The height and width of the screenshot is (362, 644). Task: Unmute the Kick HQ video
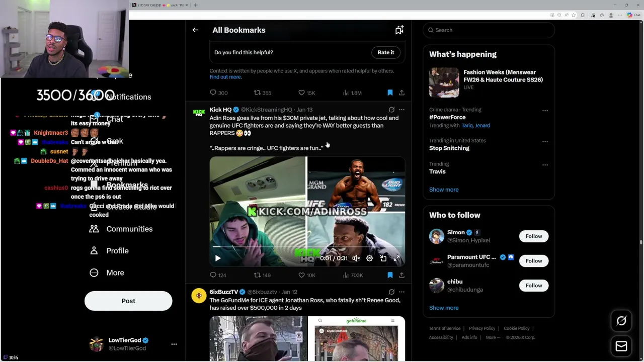[x=356, y=258]
